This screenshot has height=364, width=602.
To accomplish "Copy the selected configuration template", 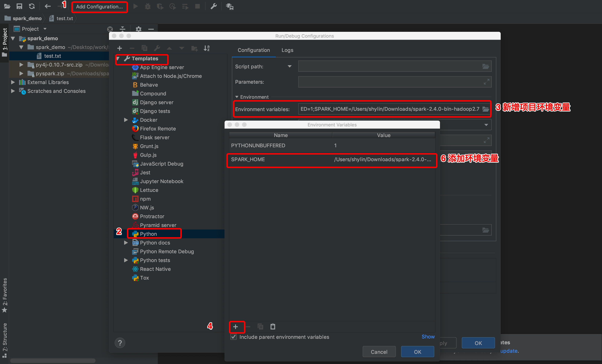I will click(145, 48).
